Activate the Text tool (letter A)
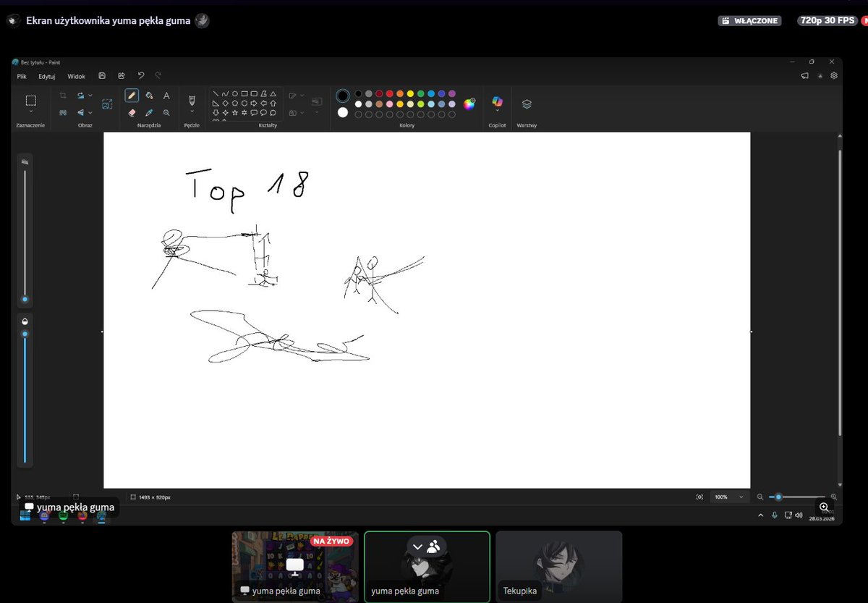The image size is (868, 603). click(166, 96)
